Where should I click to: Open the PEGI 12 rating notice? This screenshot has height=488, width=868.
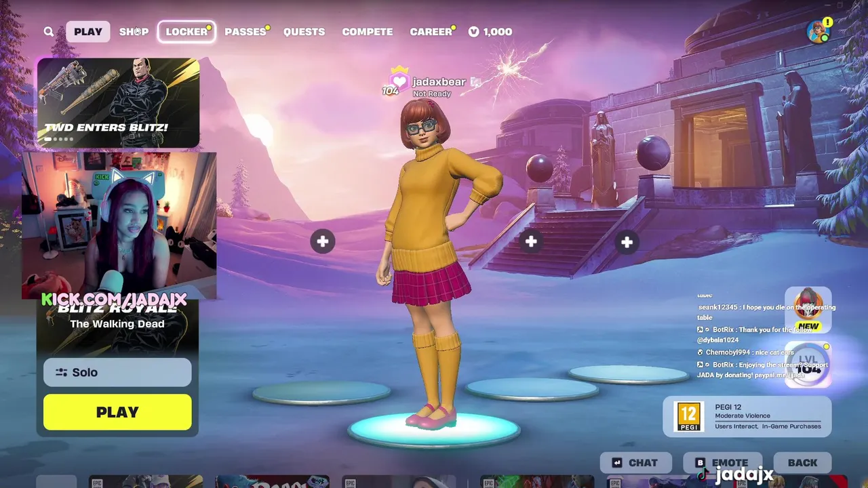tap(747, 416)
